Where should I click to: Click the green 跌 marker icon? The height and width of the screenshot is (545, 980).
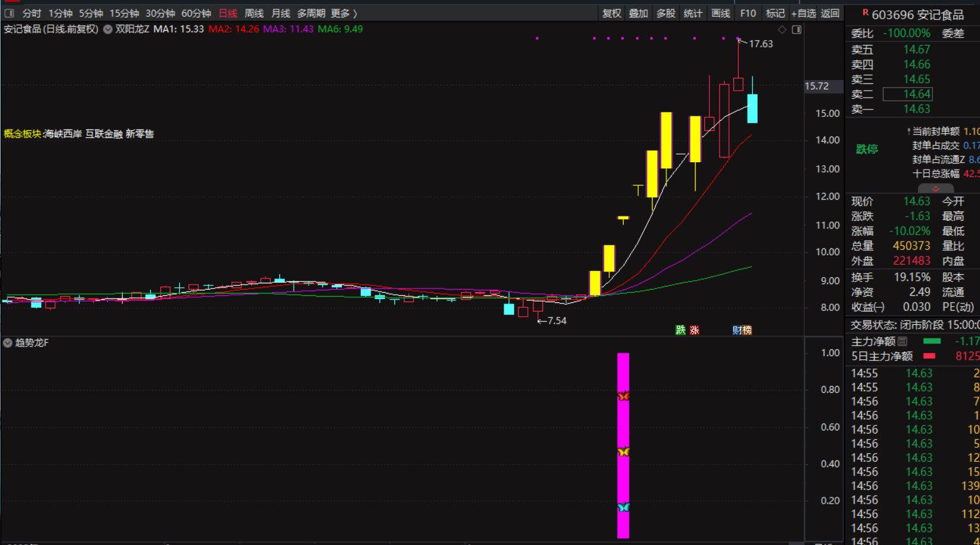(681, 330)
